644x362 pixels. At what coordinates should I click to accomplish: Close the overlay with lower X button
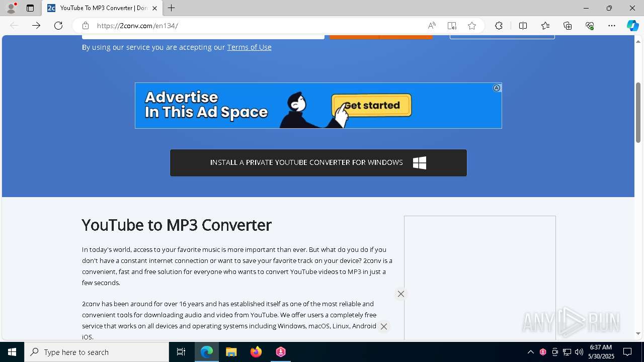(x=384, y=327)
